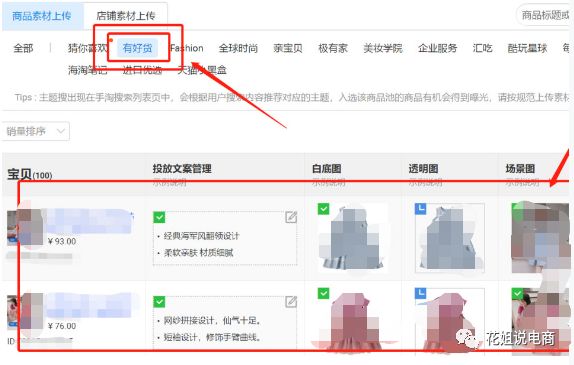574x365 pixels.
Task: Select the Fashion category
Action: point(187,48)
